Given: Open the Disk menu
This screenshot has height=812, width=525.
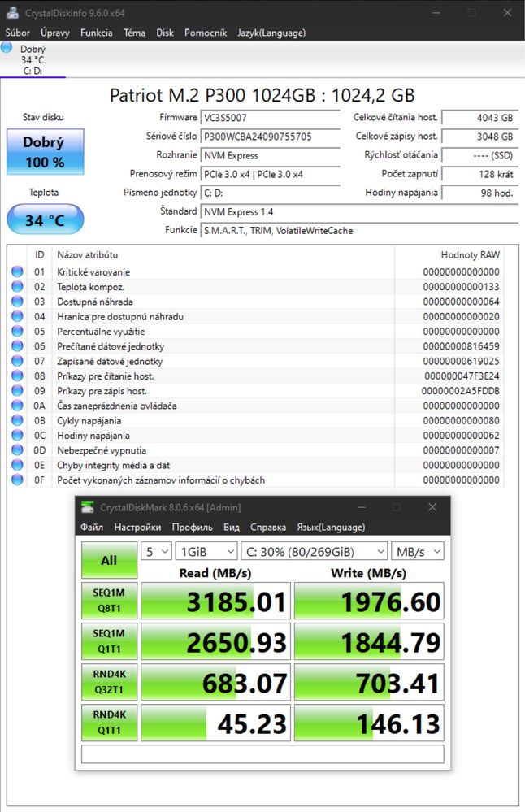Looking at the screenshot, I should (x=165, y=33).
